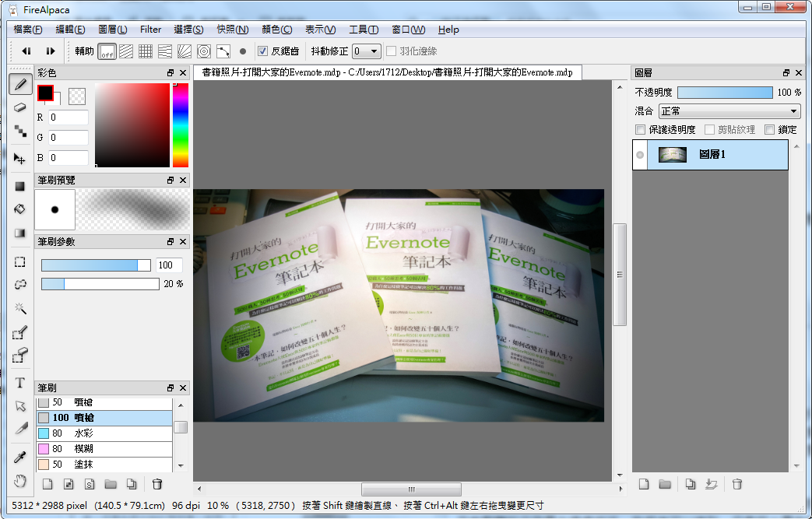
Task: Tick the 鎖定 lock checkbox
Action: click(769, 129)
